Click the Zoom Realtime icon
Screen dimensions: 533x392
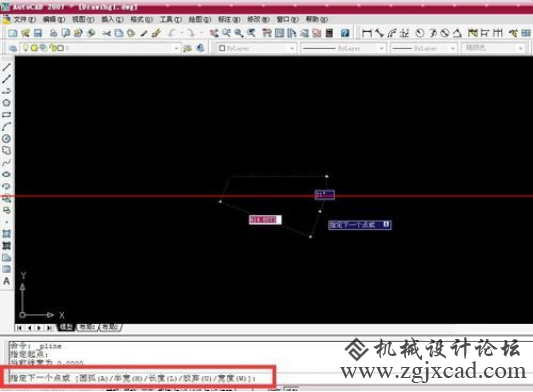pyautogui.click(x=226, y=33)
